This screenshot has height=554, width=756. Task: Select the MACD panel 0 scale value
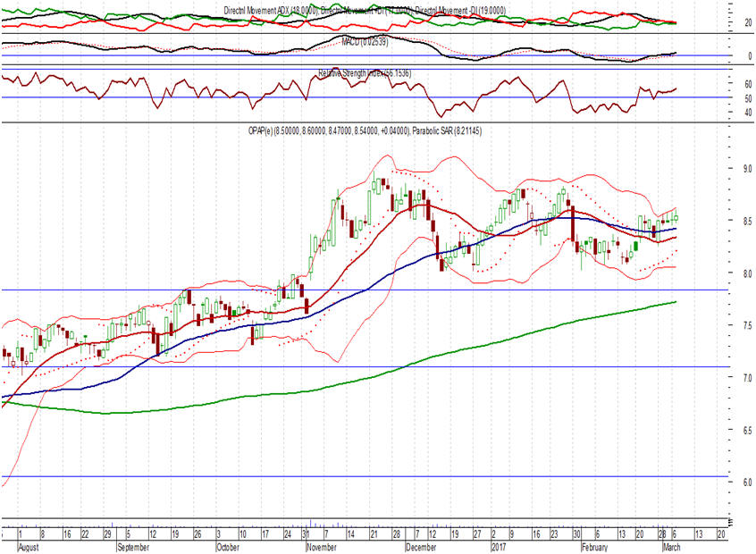pos(750,56)
